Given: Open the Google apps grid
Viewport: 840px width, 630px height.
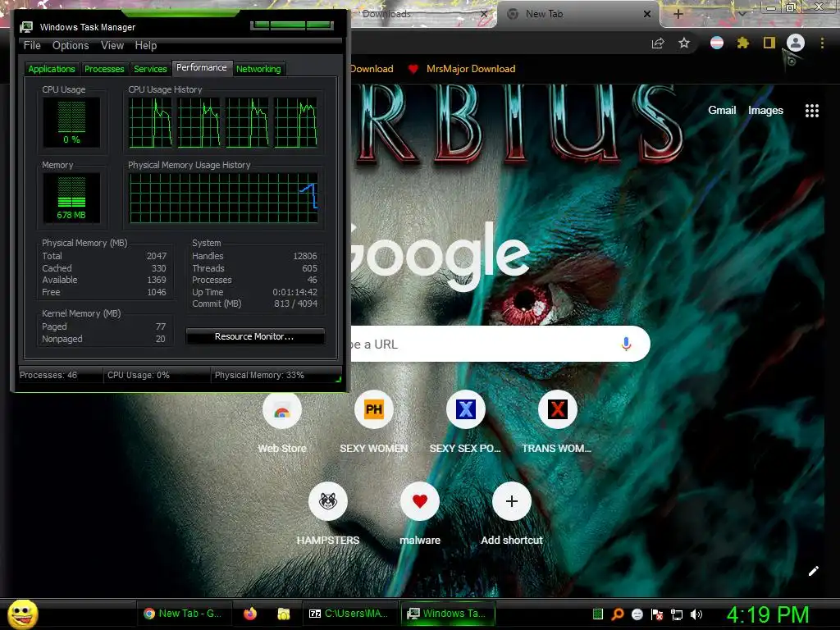Looking at the screenshot, I should 812,111.
